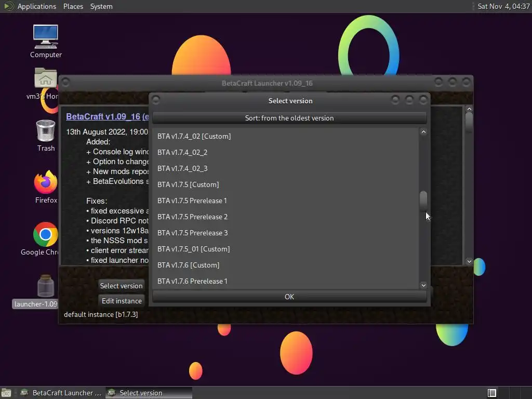Select BTA v1.7.4_02 [Custom]

coord(285,136)
